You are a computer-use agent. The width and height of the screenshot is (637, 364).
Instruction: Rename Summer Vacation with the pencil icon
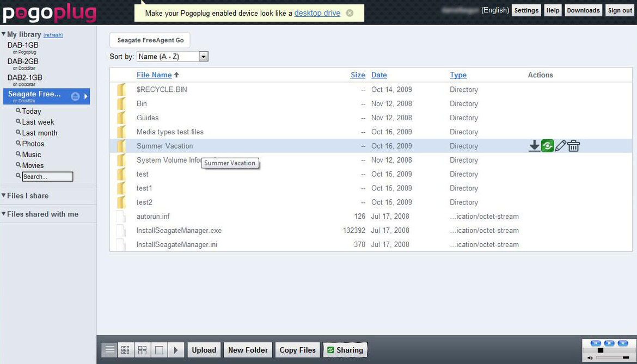coord(560,146)
